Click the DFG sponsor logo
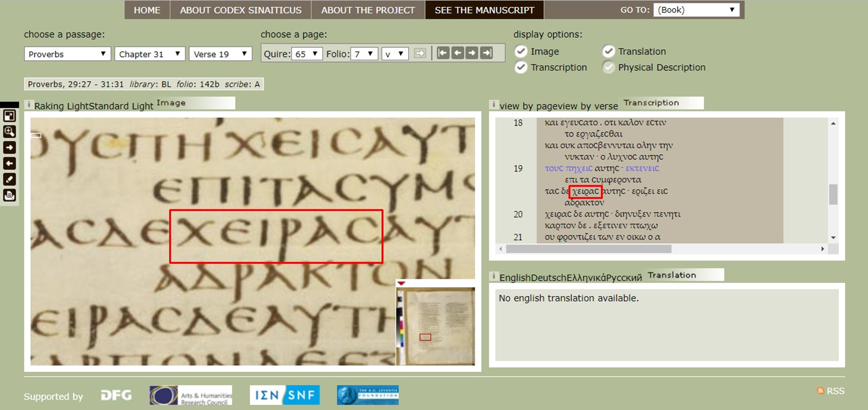 (116, 395)
